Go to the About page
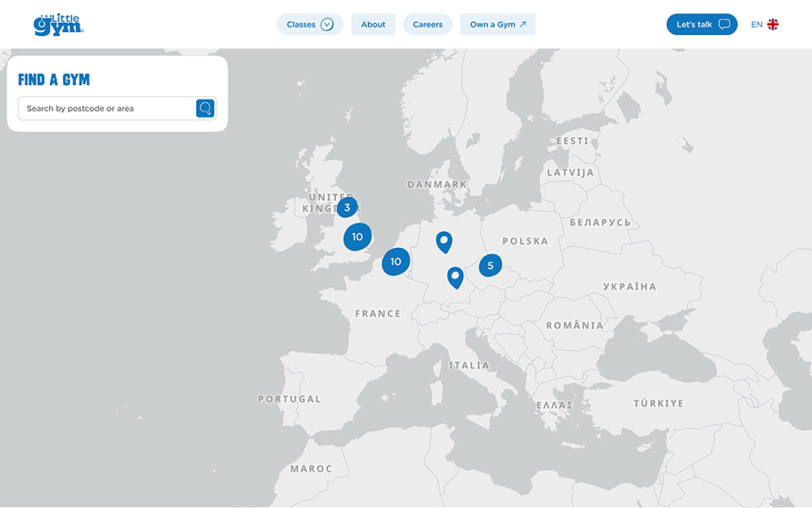This screenshot has height=508, width=812. [373, 25]
